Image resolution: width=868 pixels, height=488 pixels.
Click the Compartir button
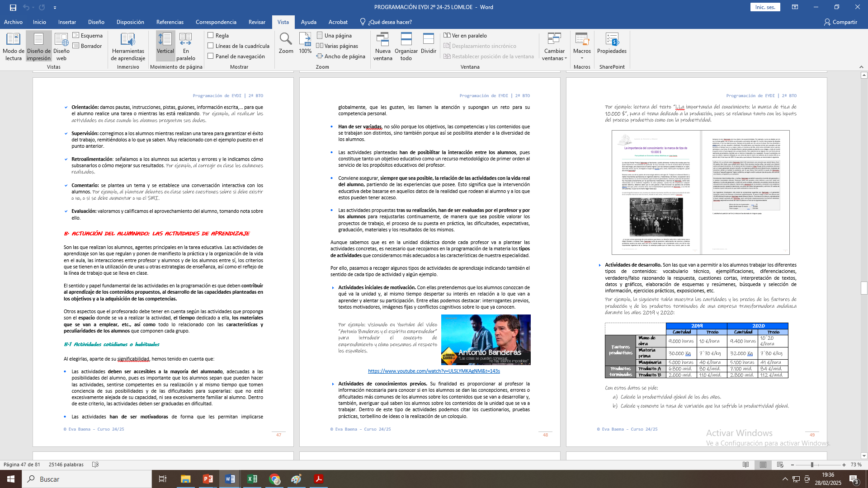(x=840, y=22)
